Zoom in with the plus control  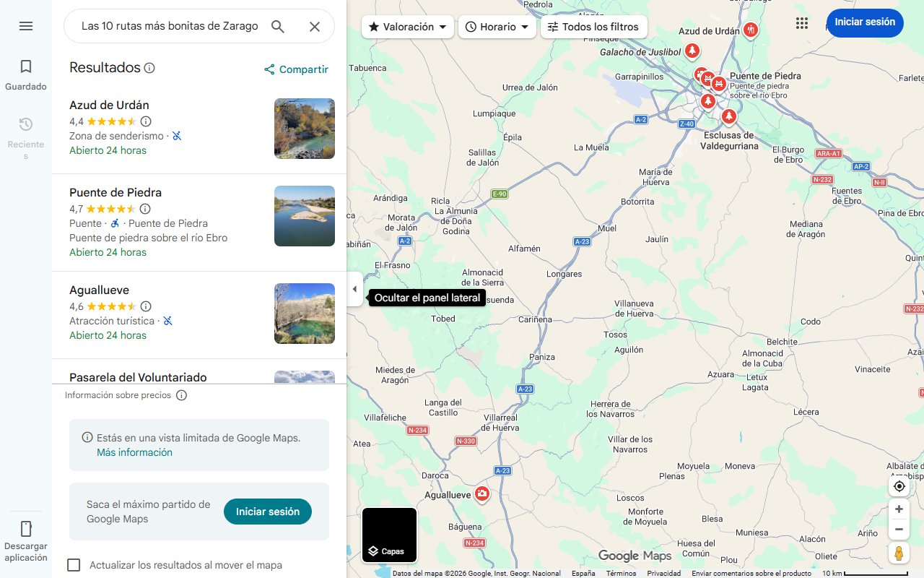(x=899, y=509)
